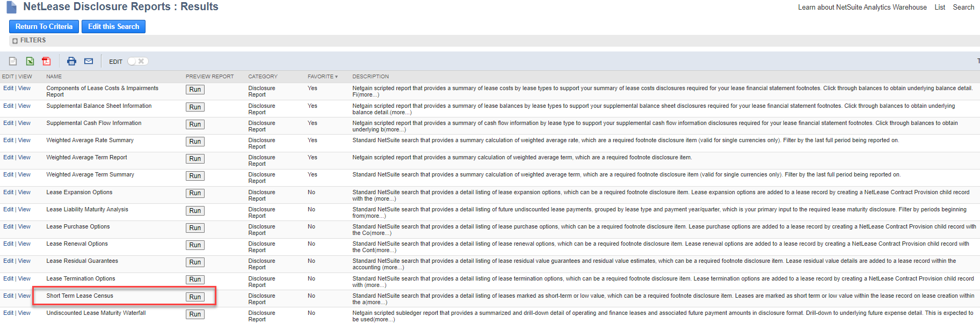Run the Undiscounted Lease Maturity Waterfall report
The width and height of the screenshot is (980, 324).
tap(195, 314)
